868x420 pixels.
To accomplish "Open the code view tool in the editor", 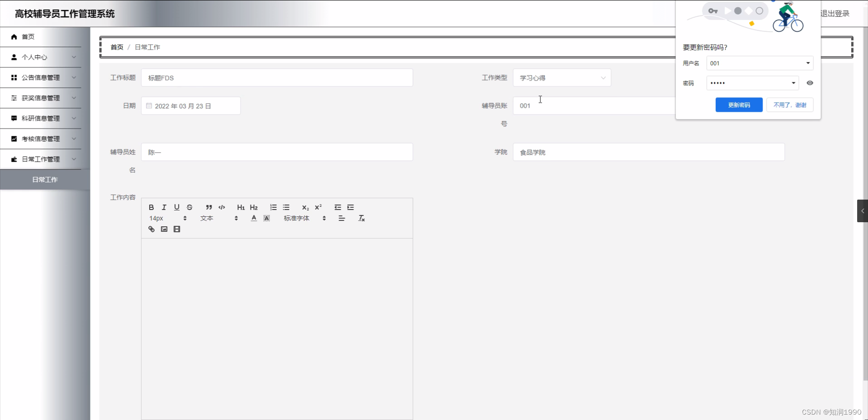I will coord(222,207).
